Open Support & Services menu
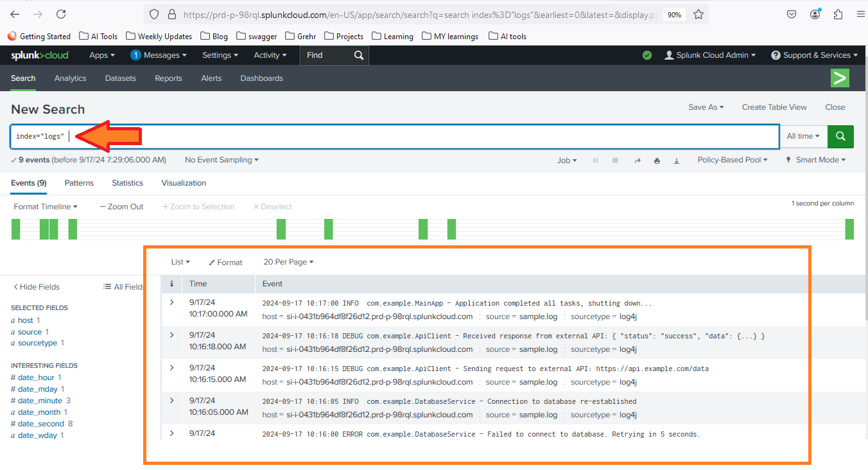The height and width of the screenshot is (470, 868). pos(815,55)
